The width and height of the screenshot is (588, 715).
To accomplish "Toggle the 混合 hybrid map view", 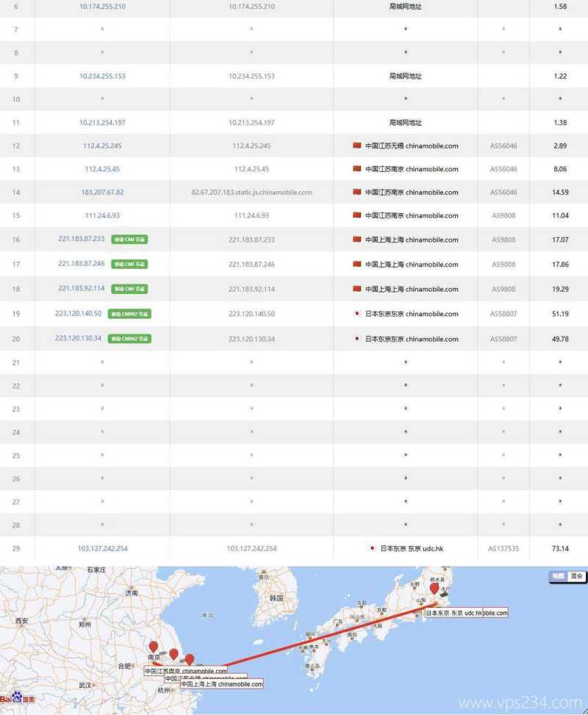I will [578, 576].
